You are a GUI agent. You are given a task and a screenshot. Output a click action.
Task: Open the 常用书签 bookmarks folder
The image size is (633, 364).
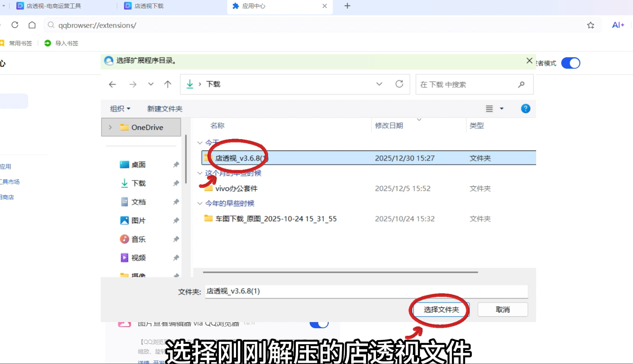(x=16, y=43)
